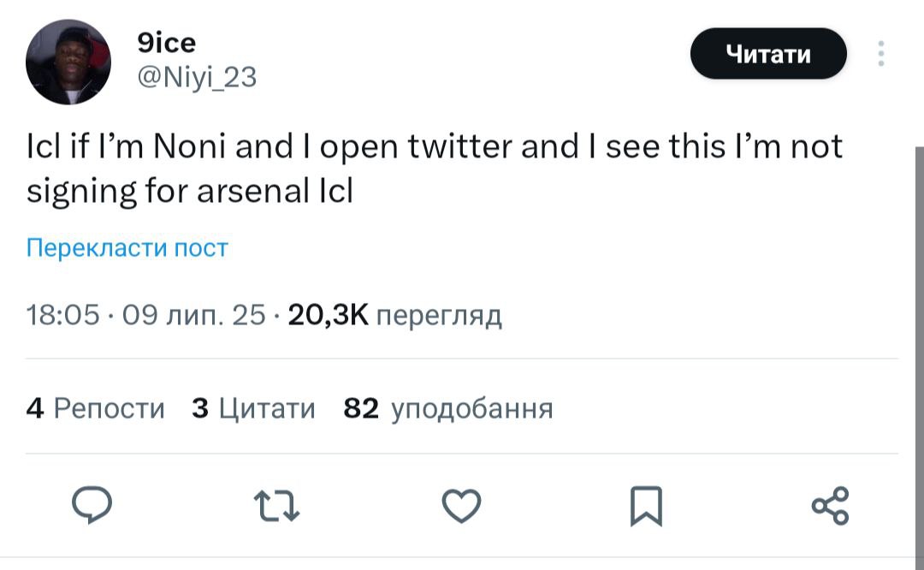Like the post with the heart icon
The width and height of the screenshot is (924, 570).
[461, 505]
